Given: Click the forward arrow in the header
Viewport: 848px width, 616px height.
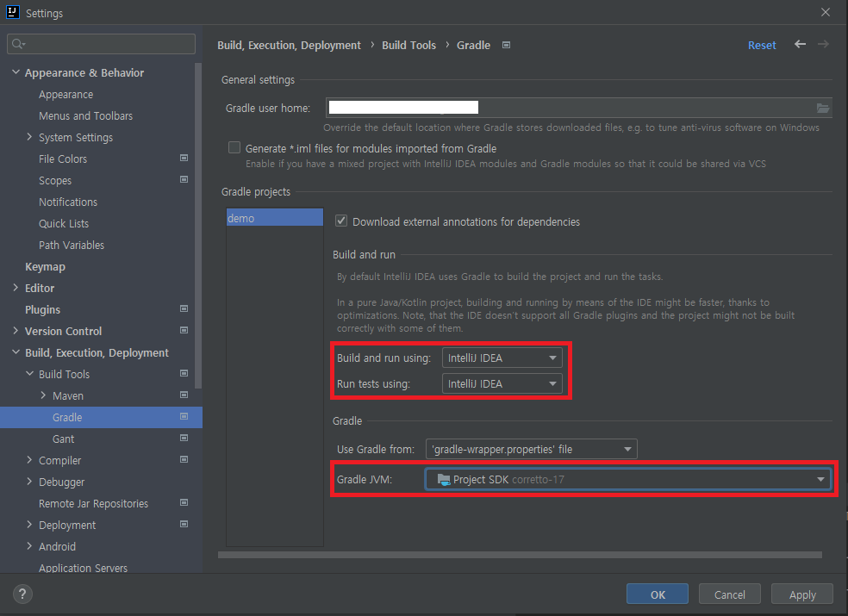Looking at the screenshot, I should coord(823,44).
